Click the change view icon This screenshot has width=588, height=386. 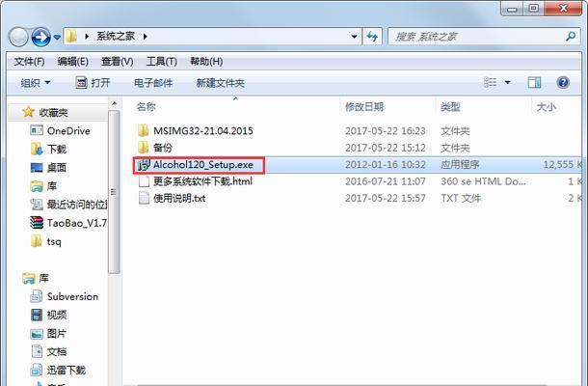click(x=491, y=82)
